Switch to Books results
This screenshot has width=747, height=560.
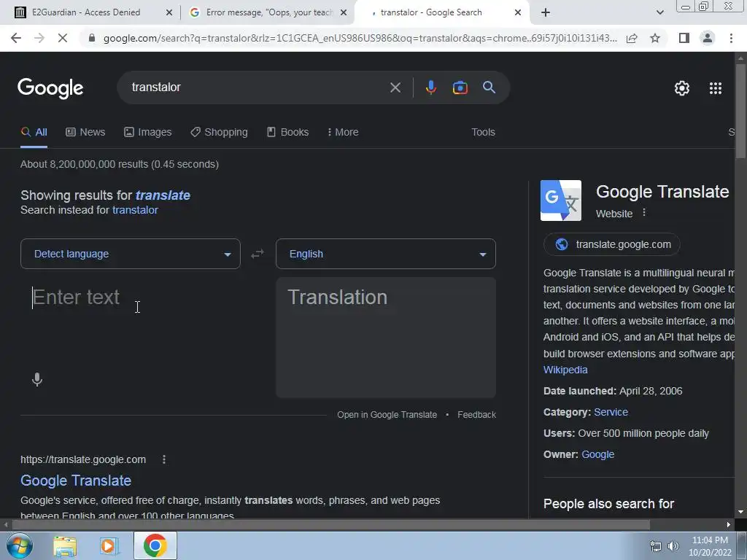tap(287, 133)
